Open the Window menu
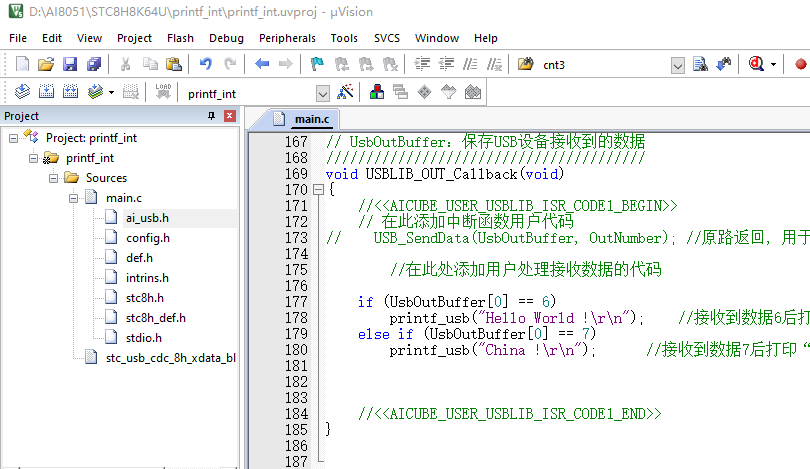The image size is (810, 469). tap(437, 38)
